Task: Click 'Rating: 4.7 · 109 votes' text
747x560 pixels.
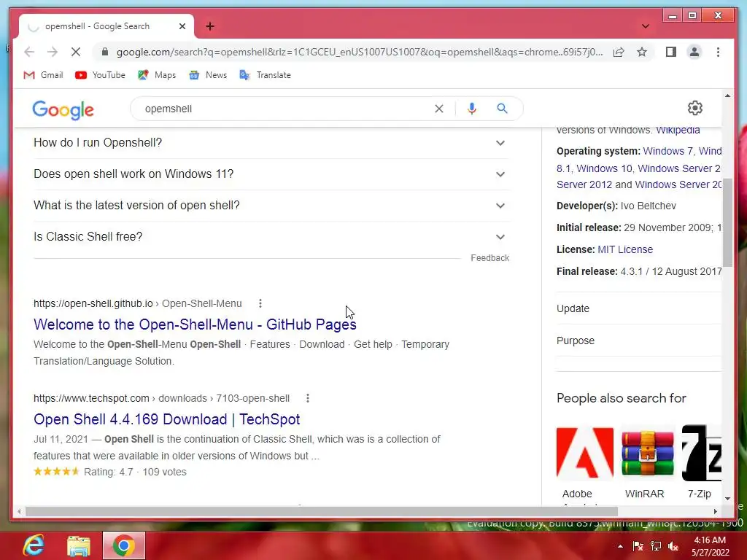Action: (135, 472)
